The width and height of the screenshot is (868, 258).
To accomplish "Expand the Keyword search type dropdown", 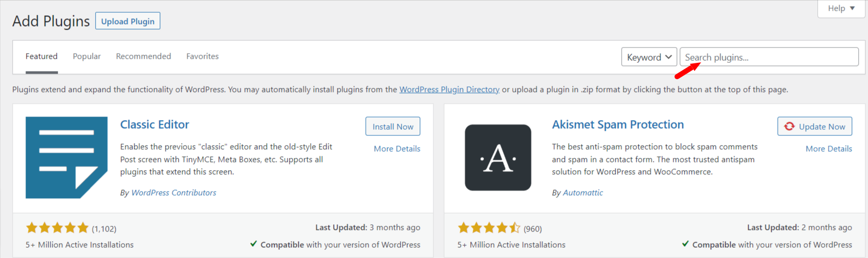I will tap(649, 57).
